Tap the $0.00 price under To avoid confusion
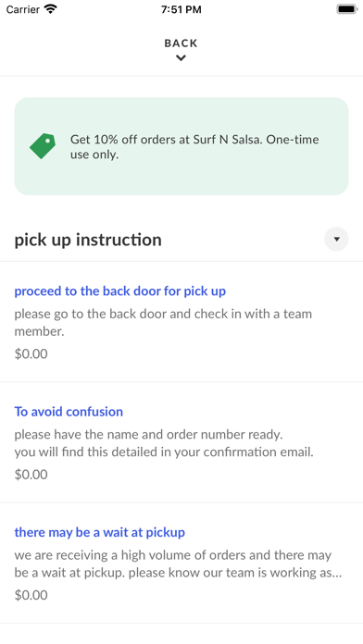Viewport: 363px width, 644px height. (31, 475)
